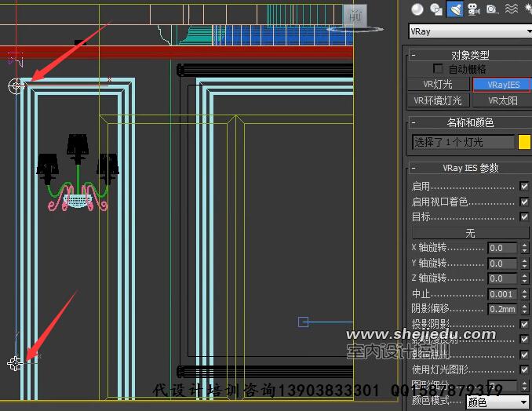Click the light name input field
This screenshot has height=411, width=532.
(463, 142)
